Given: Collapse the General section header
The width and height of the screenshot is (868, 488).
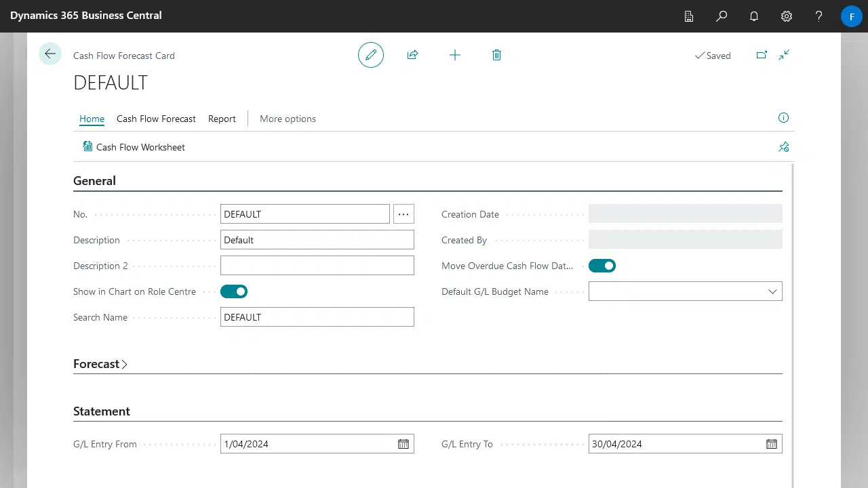Looking at the screenshot, I should pos(94,181).
